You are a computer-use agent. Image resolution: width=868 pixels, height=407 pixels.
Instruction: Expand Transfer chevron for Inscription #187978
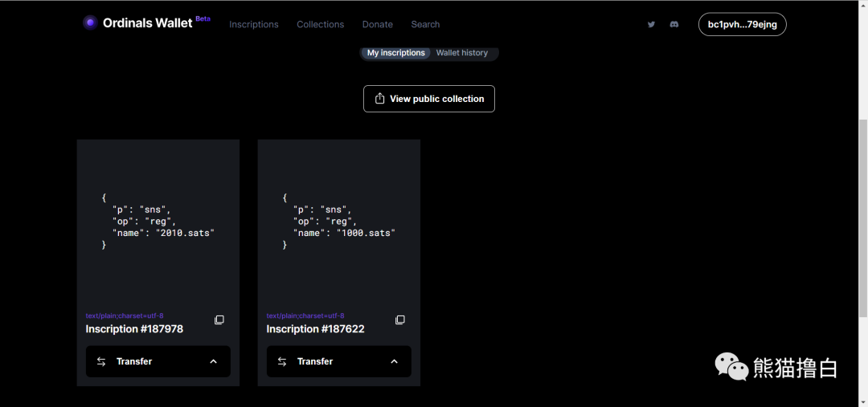point(213,361)
